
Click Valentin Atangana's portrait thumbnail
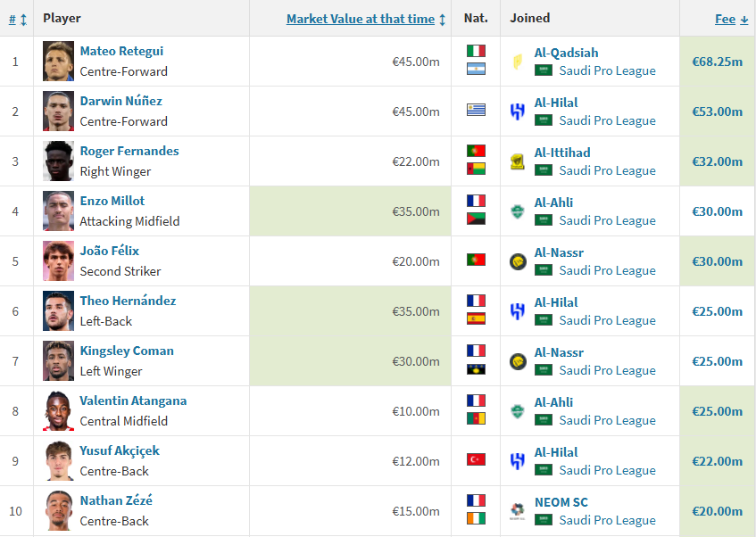point(59,411)
